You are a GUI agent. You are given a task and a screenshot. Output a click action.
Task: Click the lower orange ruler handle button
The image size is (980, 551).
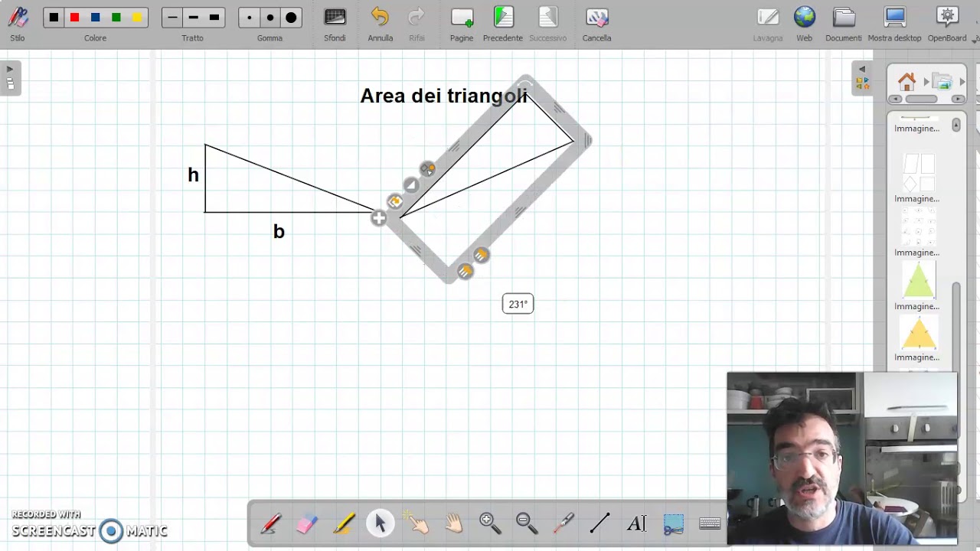click(x=465, y=271)
